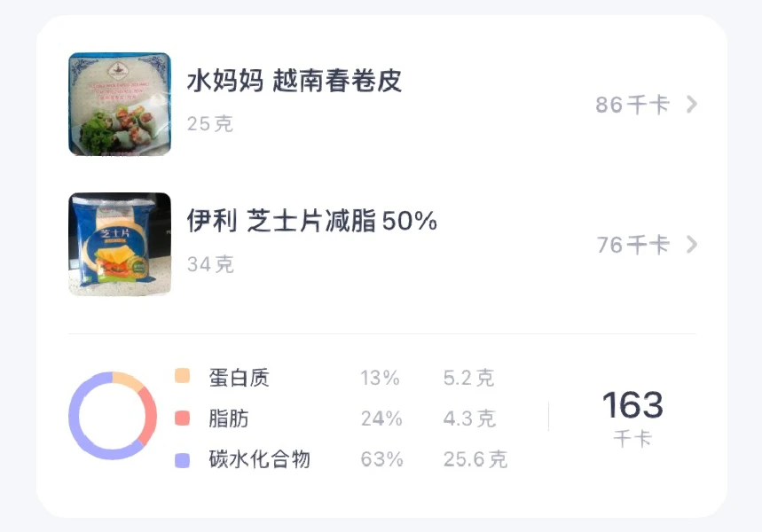Screen dimensions: 762x532
Task: Click the orange protein color swatch
Action: (183, 376)
